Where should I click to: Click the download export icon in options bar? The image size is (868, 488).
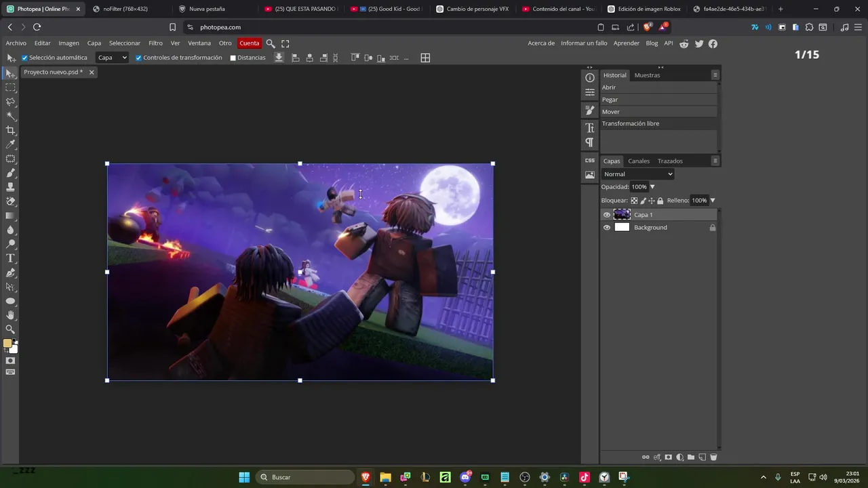pyautogui.click(x=279, y=58)
